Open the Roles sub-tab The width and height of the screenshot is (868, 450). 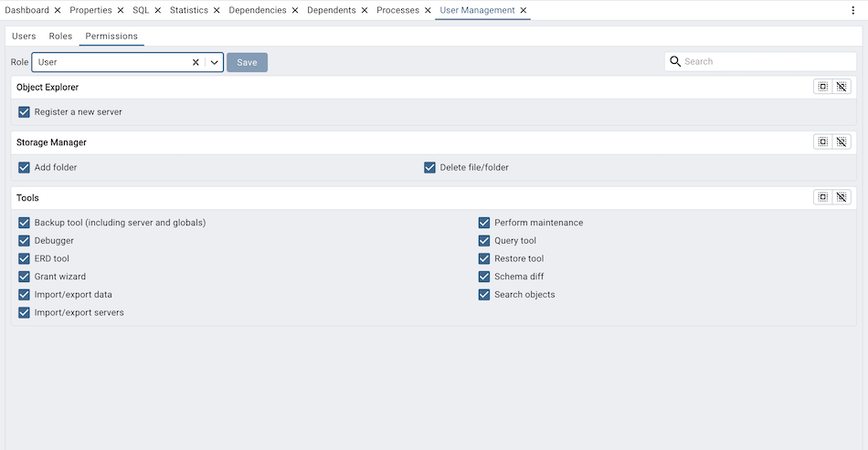pyautogui.click(x=60, y=37)
